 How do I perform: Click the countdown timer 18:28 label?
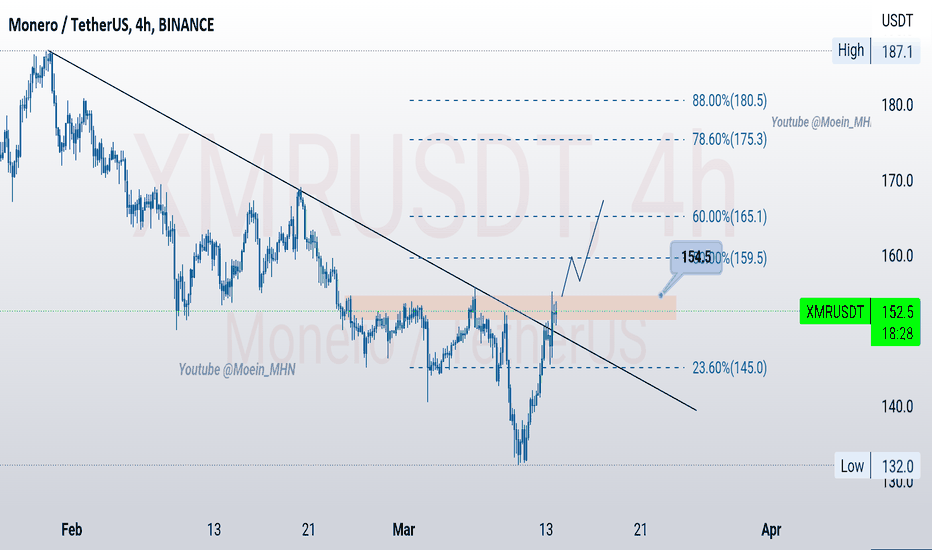(897, 334)
